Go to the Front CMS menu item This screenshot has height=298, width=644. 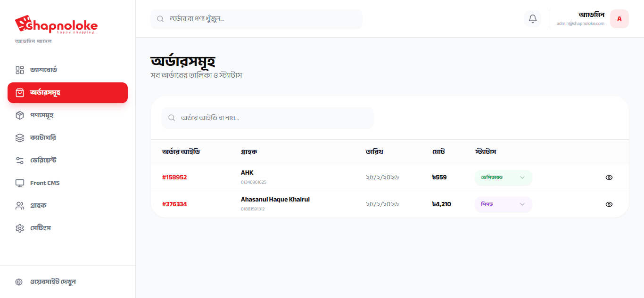(x=45, y=183)
